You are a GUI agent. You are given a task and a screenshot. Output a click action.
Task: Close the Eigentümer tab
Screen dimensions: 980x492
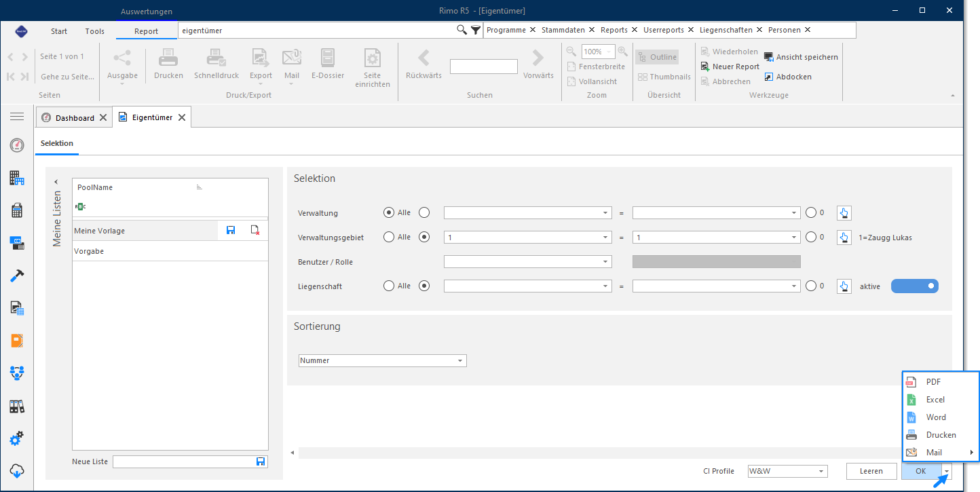182,117
